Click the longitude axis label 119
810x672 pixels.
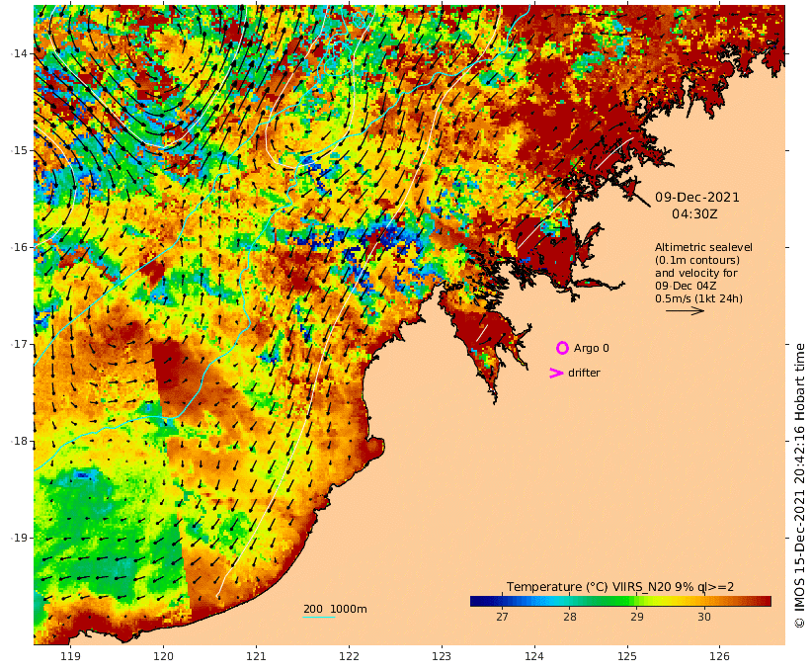[70, 656]
